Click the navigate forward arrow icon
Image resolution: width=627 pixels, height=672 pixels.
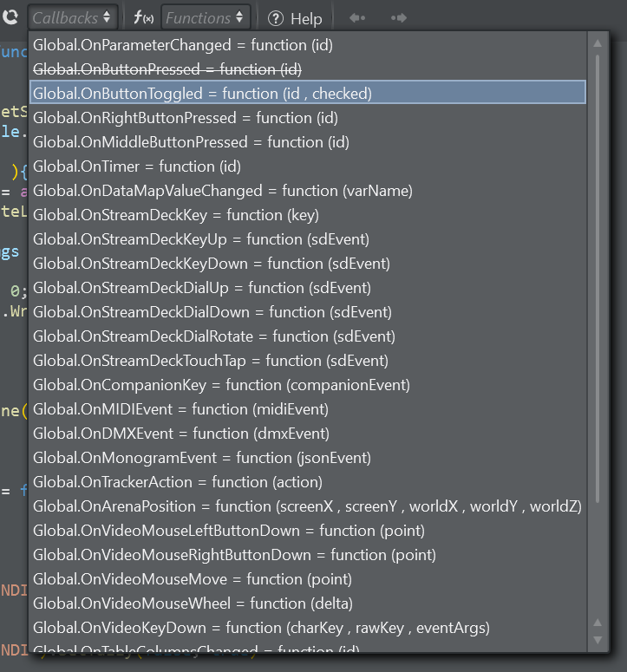pos(399,17)
